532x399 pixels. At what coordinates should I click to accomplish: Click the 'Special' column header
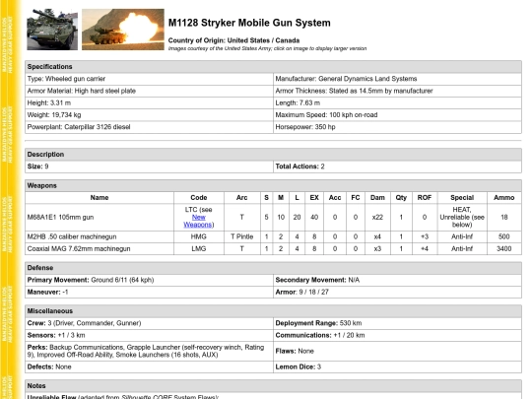coord(462,198)
